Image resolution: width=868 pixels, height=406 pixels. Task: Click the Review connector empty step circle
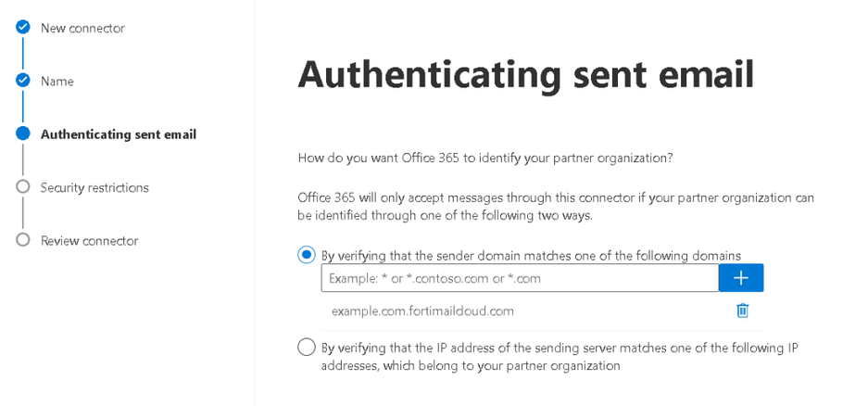coord(23,240)
